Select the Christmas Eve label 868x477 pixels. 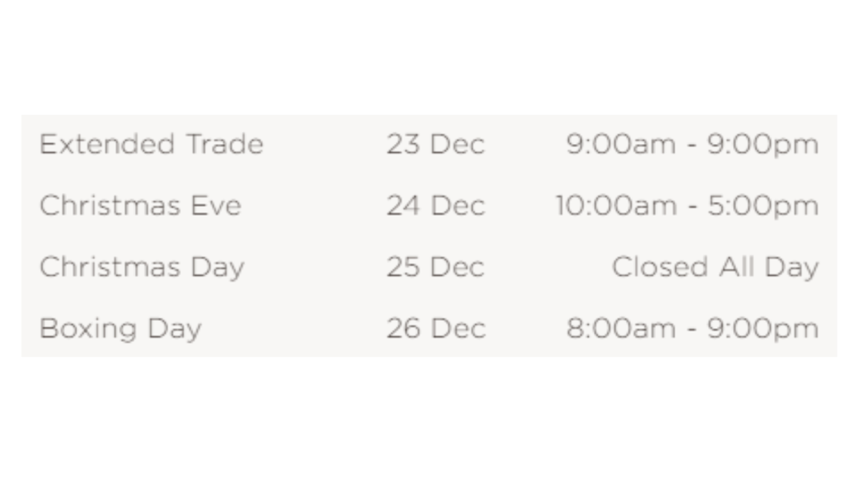(x=141, y=206)
